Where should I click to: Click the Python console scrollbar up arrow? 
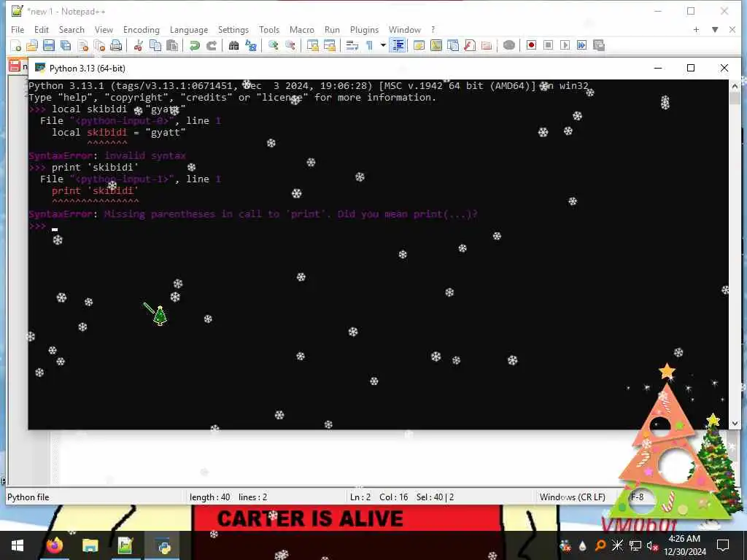coord(735,86)
